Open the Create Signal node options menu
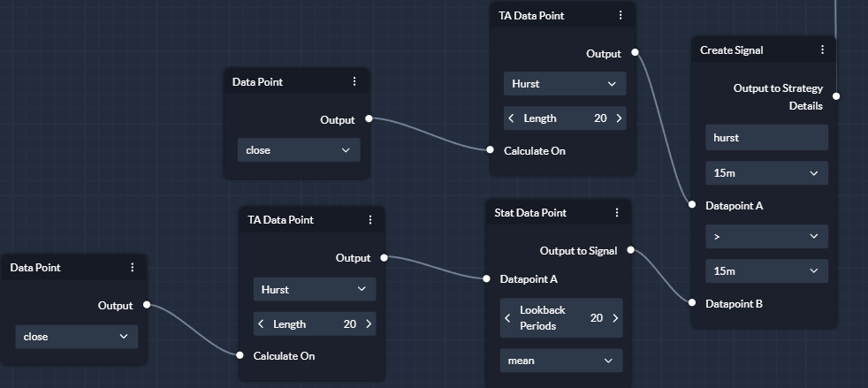The height and width of the screenshot is (388, 868). [822, 49]
